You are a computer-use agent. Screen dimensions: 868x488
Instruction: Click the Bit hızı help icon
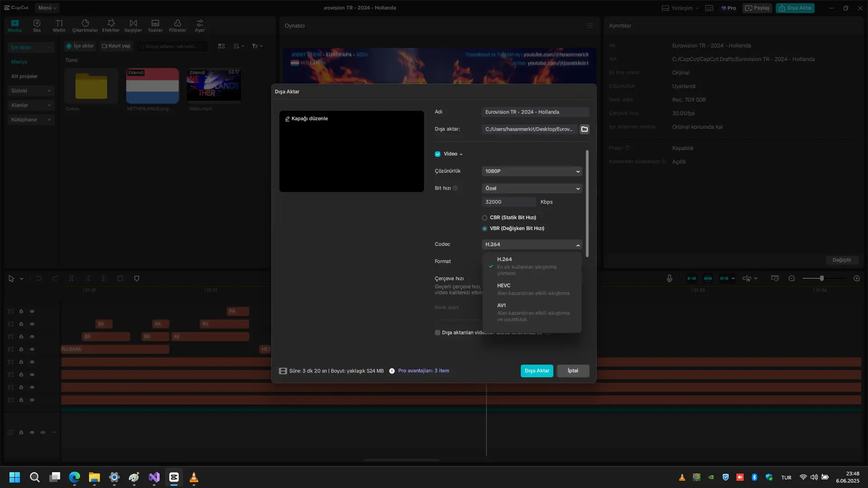(x=455, y=188)
